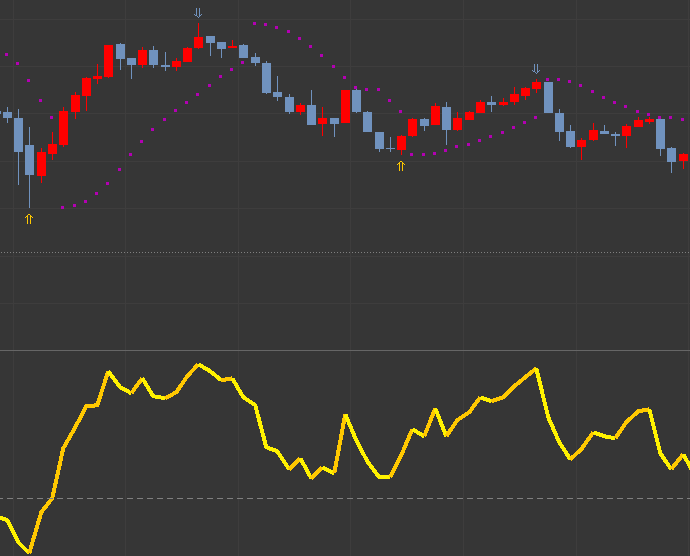Image resolution: width=690 pixels, height=556 pixels.
Task: Select the purple dotted line at its highest peak
Action: [256, 23]
